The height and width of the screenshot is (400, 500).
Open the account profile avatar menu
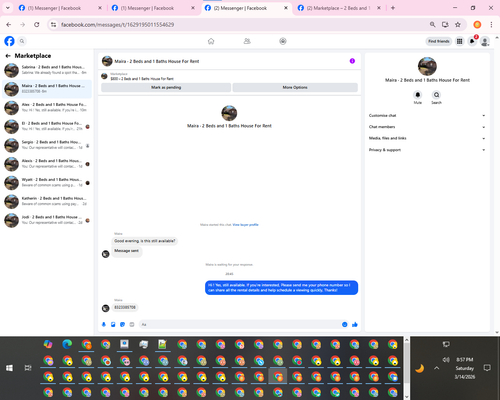coord(485,41)
